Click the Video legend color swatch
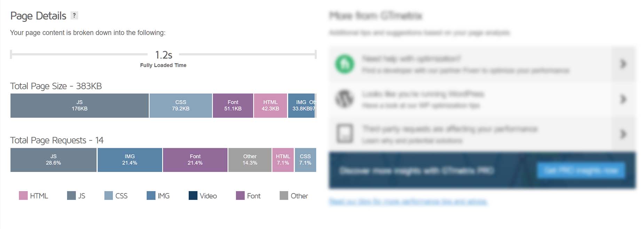Screen dimensions: 644x229 (193, 196)
